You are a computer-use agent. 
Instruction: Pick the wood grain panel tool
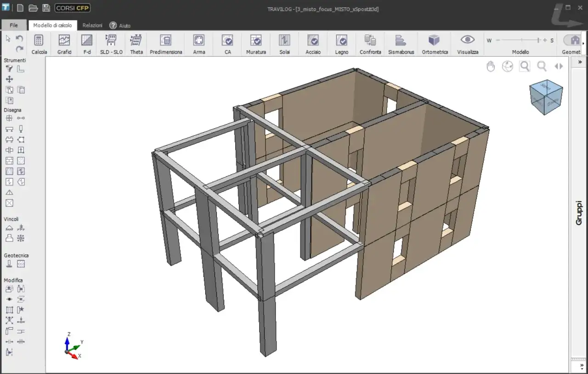tap(9, 171)
